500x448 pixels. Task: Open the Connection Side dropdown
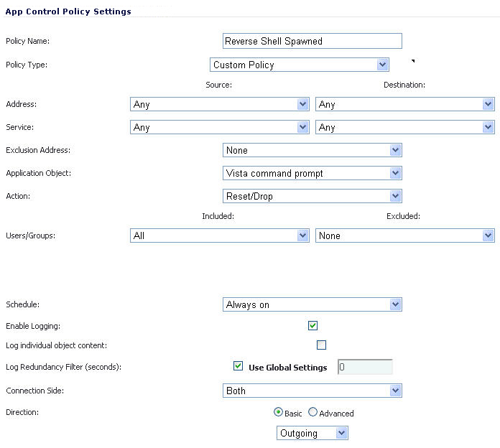pos(312,391)
